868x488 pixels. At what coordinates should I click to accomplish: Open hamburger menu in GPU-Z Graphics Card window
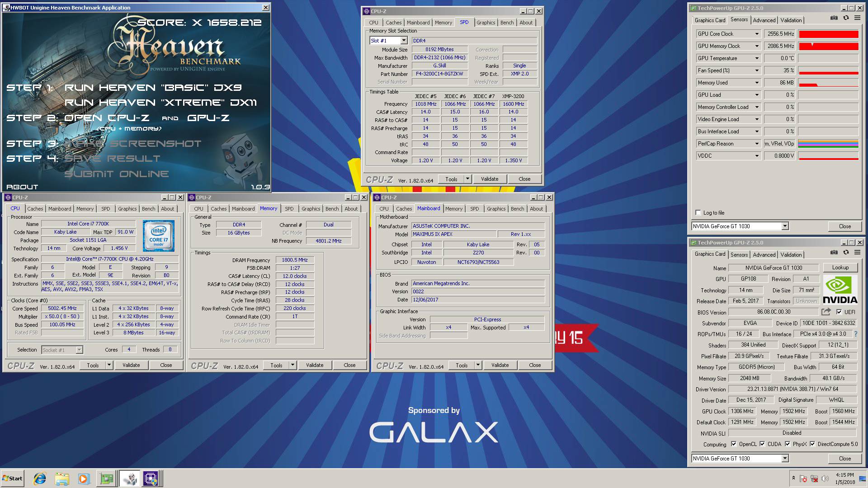pyautogui.click(x=857, y=253)
